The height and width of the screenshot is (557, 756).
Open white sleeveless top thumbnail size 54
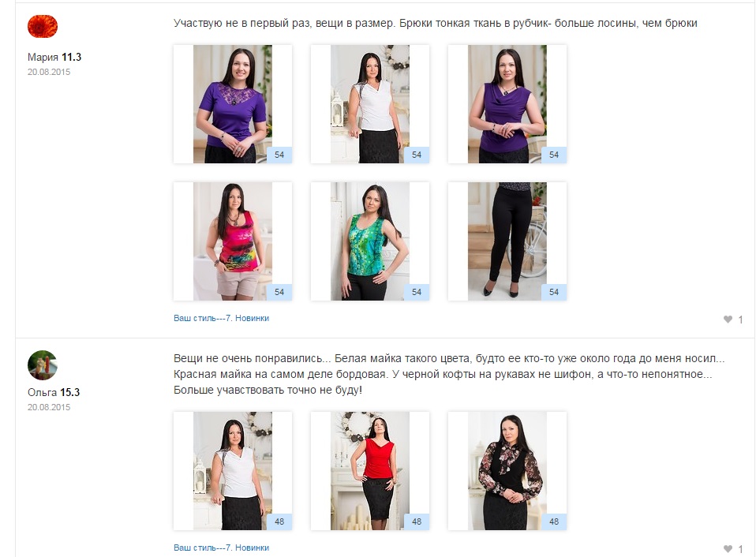pos(370,104)
